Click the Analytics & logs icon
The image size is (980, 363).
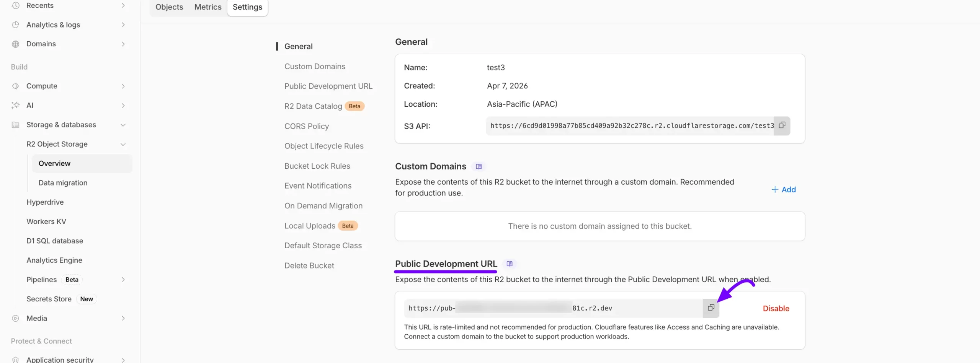pyautogui.click(x=15, y=25)
